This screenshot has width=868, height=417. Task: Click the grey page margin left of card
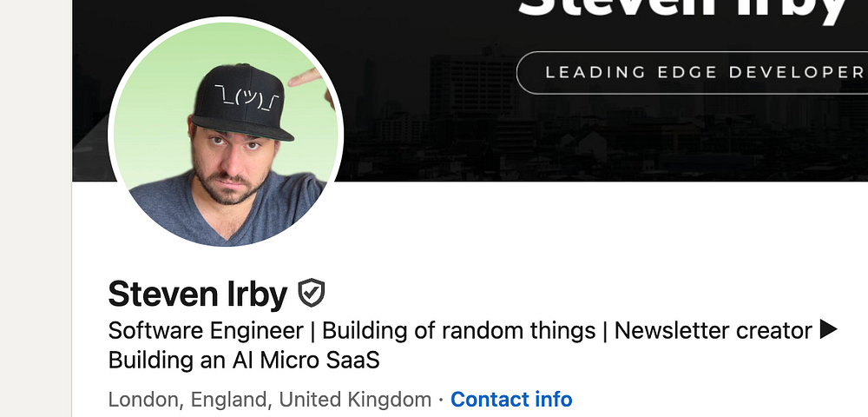coord(36,208)
